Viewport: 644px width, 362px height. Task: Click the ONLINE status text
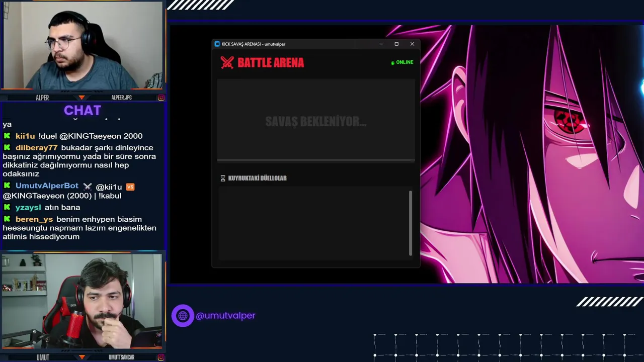405,62
